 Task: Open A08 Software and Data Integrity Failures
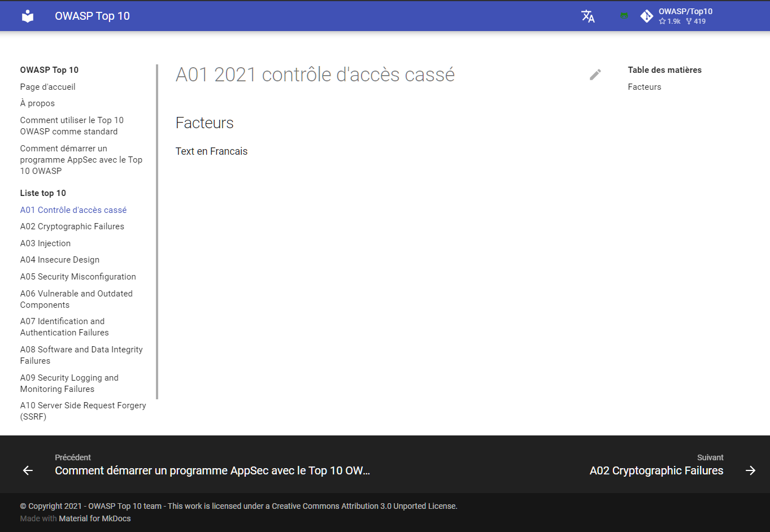point(81,355)
